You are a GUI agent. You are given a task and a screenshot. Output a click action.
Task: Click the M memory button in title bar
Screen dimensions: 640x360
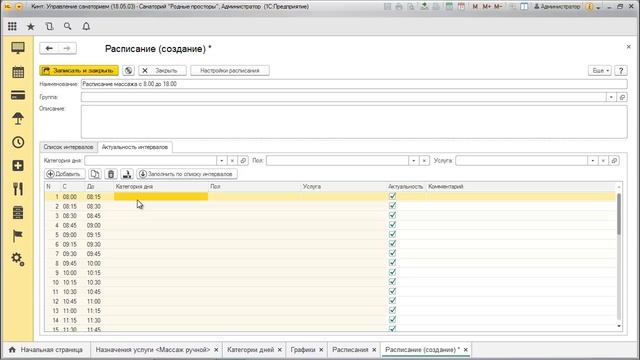point(475,7)
